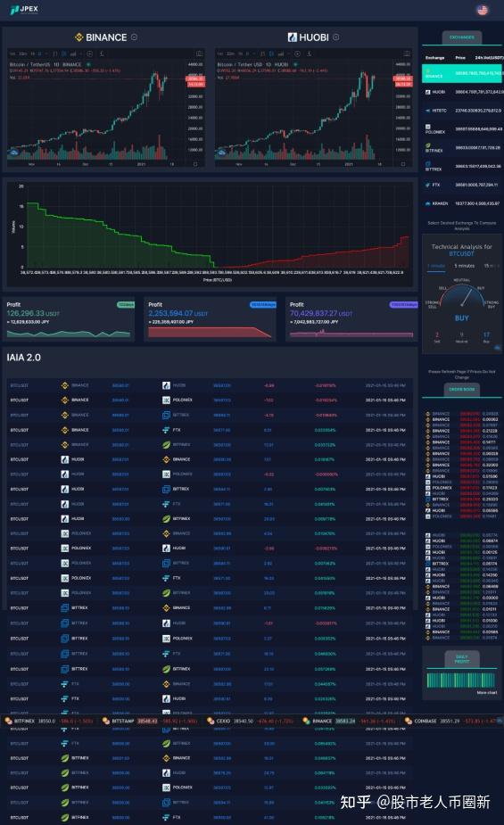The image size is (504, 825).
Task: Click the daily profit bar chart thumbnail
Action: pyautogui.click(x=461, y=680)
